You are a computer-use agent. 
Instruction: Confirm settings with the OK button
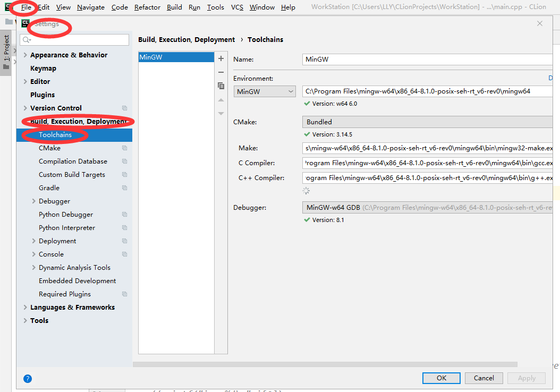441,378
